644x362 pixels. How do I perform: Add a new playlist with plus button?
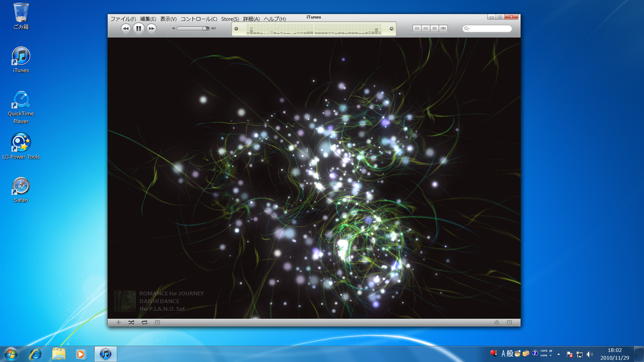click(119, 322)
